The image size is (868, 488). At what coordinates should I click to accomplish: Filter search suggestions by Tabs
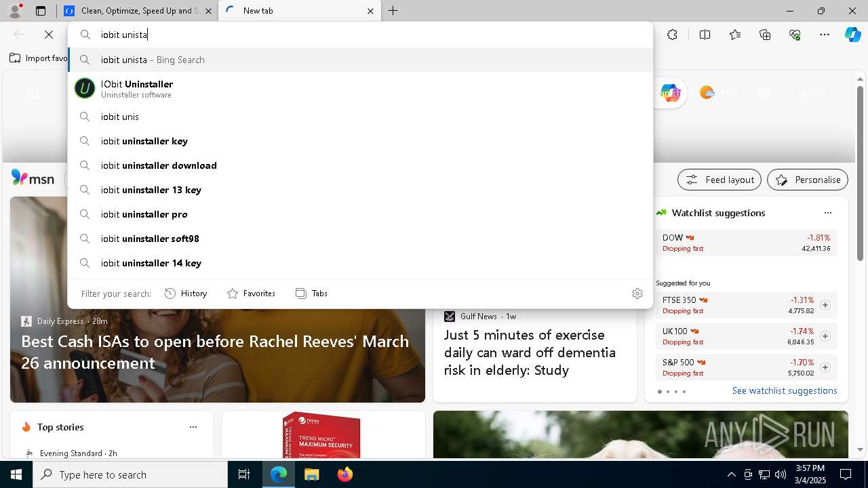click(311, 293)
